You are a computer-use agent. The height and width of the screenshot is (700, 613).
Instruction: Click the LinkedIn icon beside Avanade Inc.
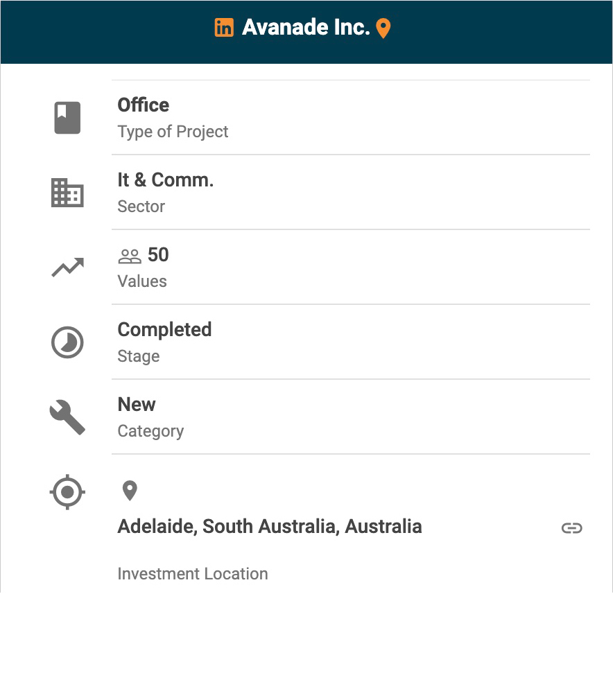224,28
